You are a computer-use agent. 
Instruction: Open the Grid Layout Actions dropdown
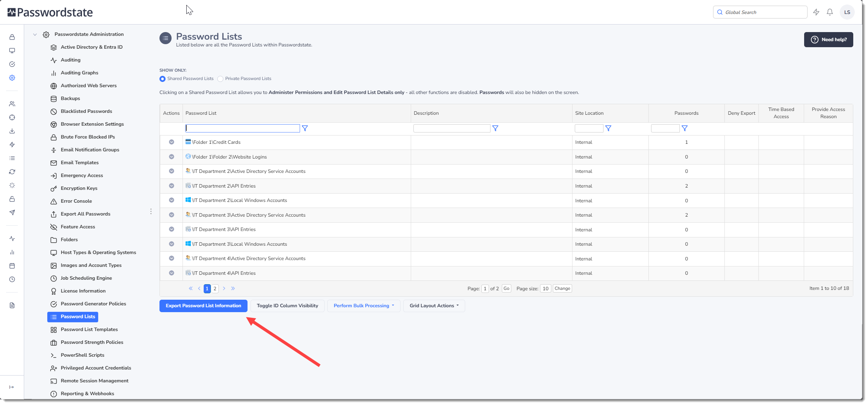[434, 306]
